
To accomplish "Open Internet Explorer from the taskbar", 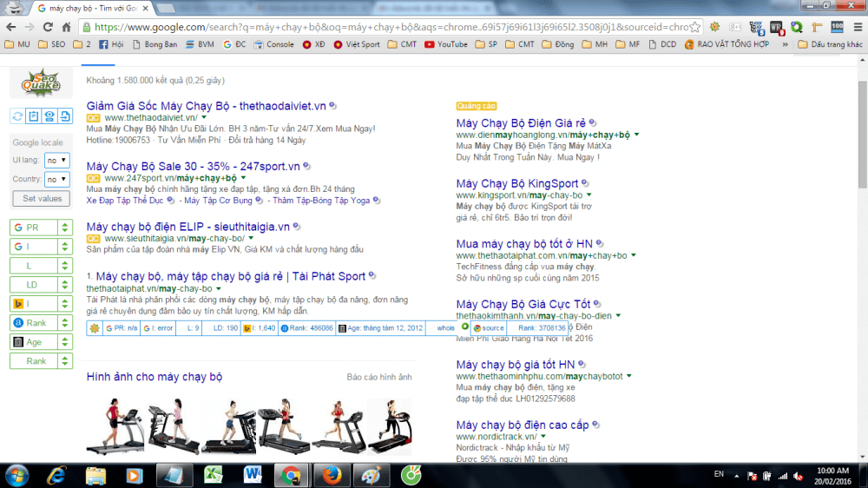I will click(56, 475).
